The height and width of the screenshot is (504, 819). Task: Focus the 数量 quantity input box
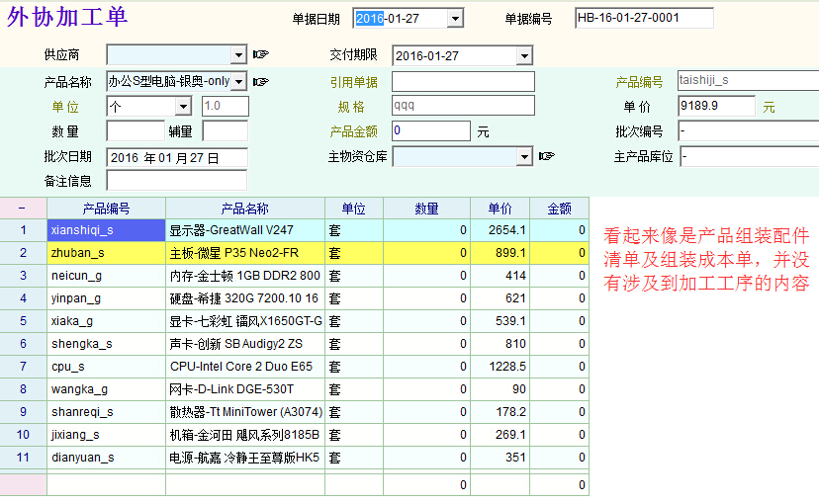click(136, 131)
